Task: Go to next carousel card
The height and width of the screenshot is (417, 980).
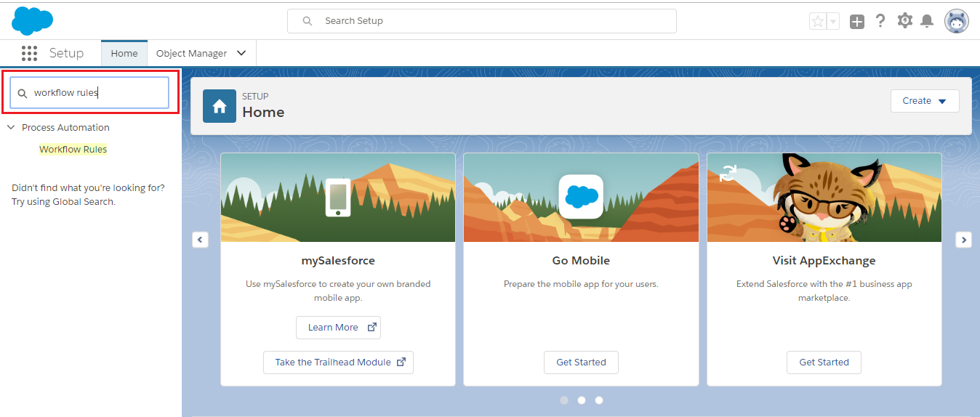Action: (x=963, y=239)
